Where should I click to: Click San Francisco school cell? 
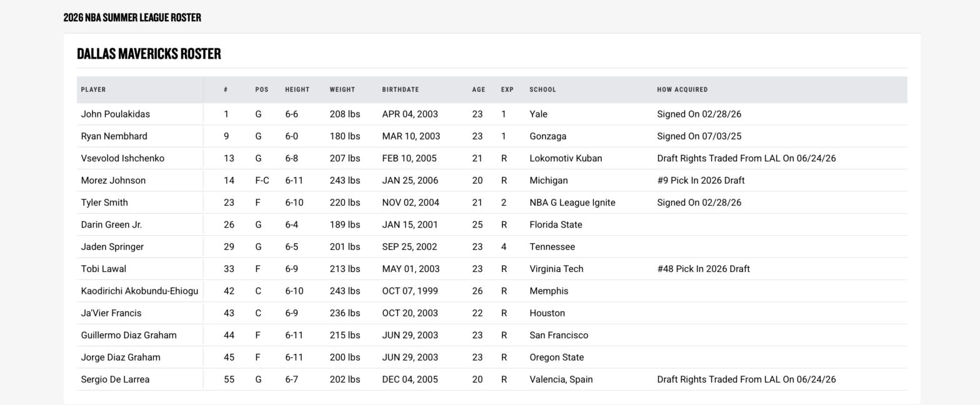pyautogui.click(x=559, y=336)
